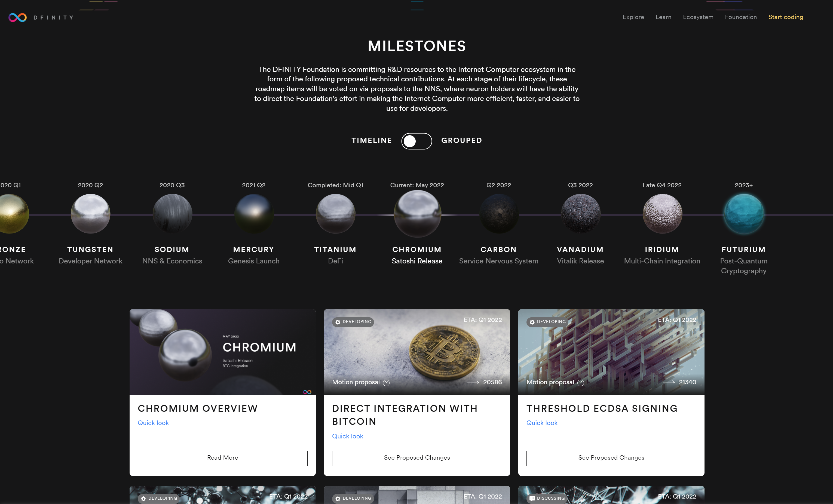Click the 'Genesis Launch' subtitle
The image size is (833, 504).
[x=253, y=261]
